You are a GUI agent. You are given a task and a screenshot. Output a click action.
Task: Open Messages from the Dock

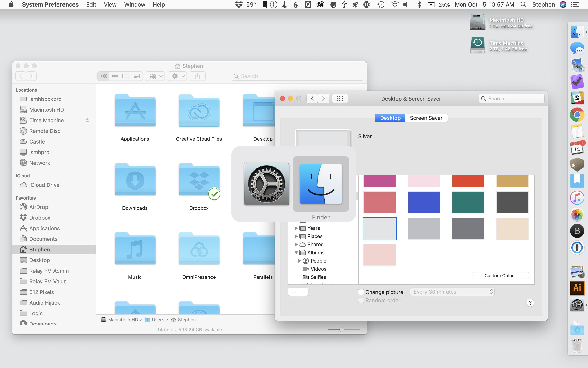(x=577, y=48)
